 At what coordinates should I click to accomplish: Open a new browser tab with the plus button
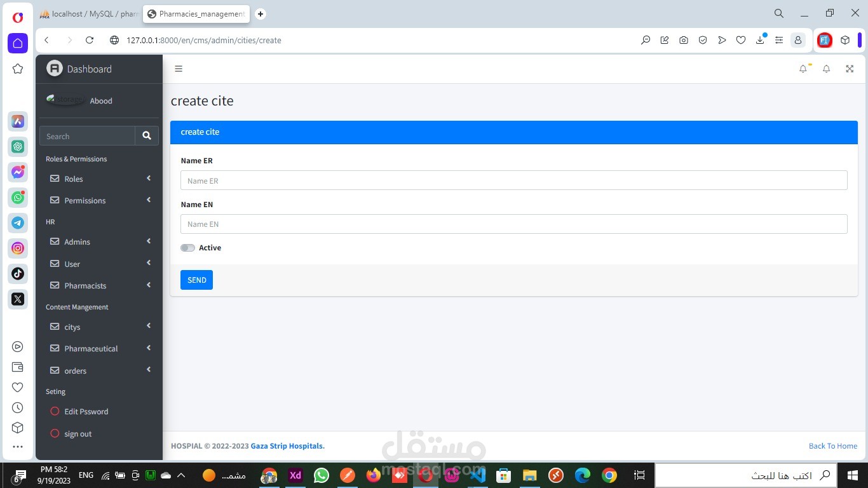261,14
